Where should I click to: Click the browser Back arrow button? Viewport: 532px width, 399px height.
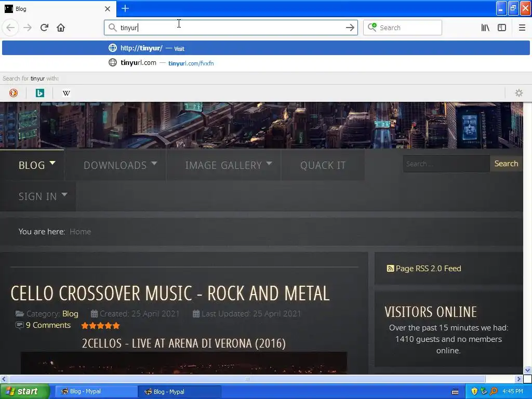pyautogui.click(x=10, y=28)
